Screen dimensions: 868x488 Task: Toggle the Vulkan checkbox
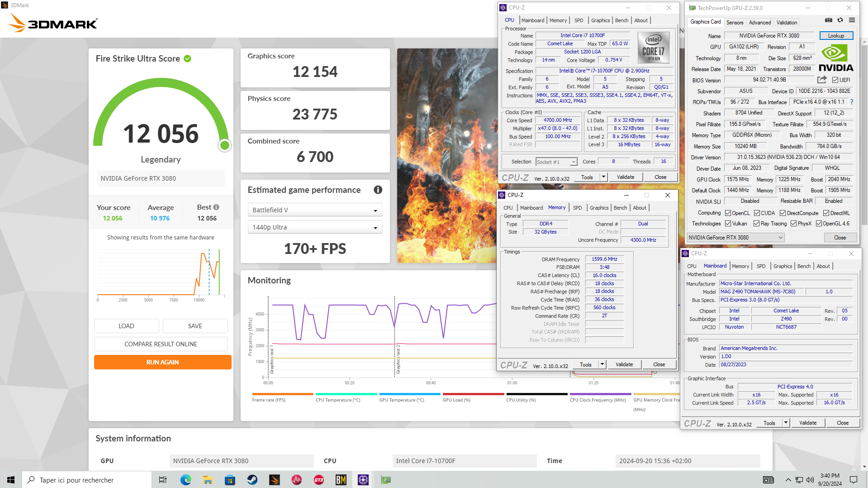click(728, 224)
